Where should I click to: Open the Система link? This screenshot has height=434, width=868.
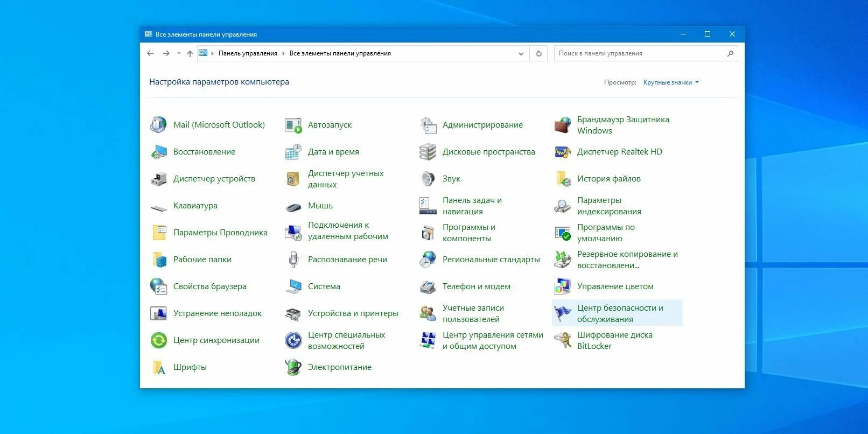pyautogui.click(x=324, y=286)
